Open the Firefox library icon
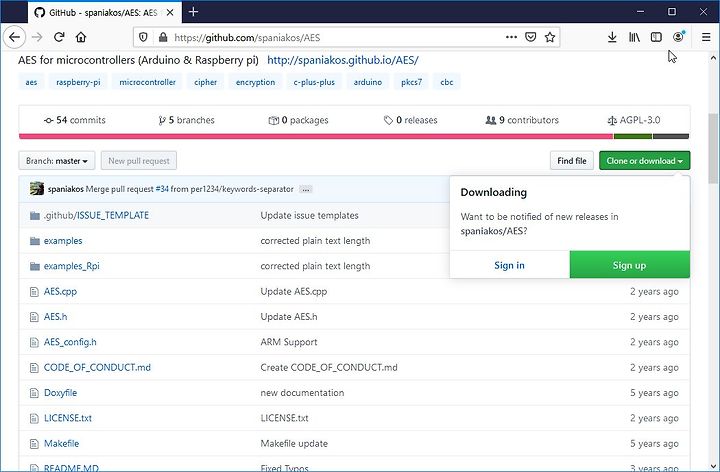This screenshot has width=720, height=472. tap(634, 37)
